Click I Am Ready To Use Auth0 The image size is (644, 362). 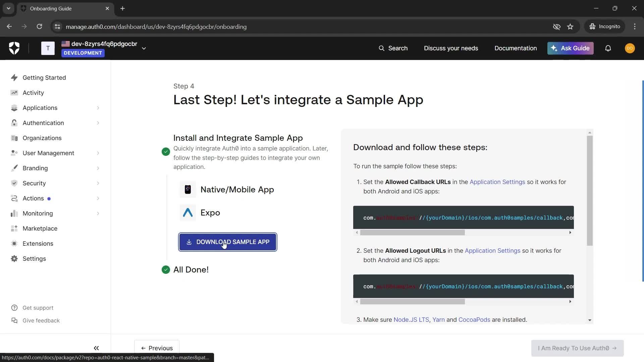(577, 348)
